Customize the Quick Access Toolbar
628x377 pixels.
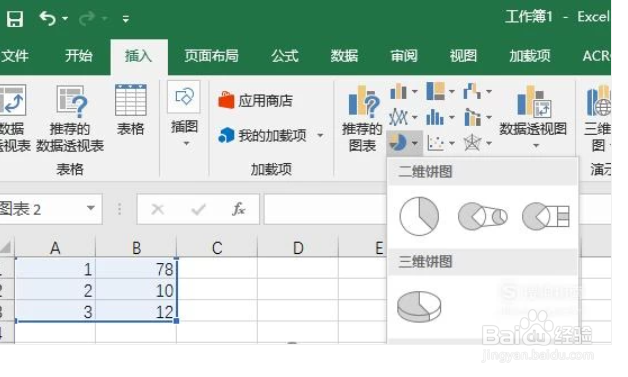pos(125,18)
